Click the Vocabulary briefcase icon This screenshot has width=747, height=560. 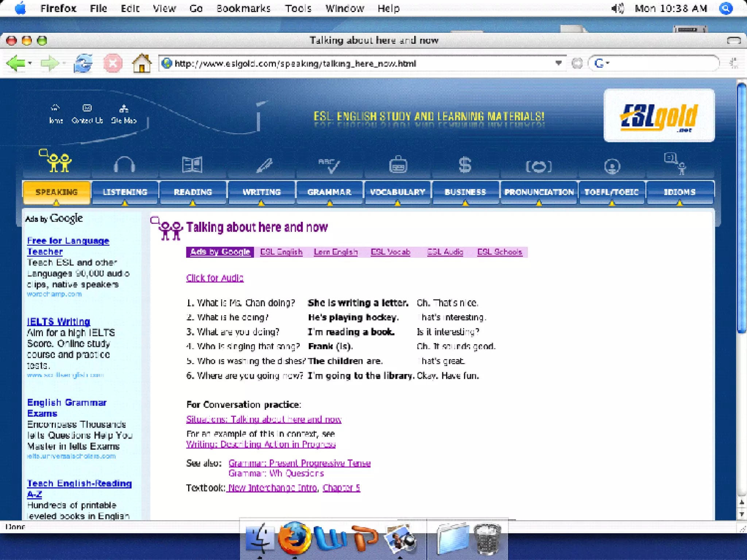(x=398, y=165)
